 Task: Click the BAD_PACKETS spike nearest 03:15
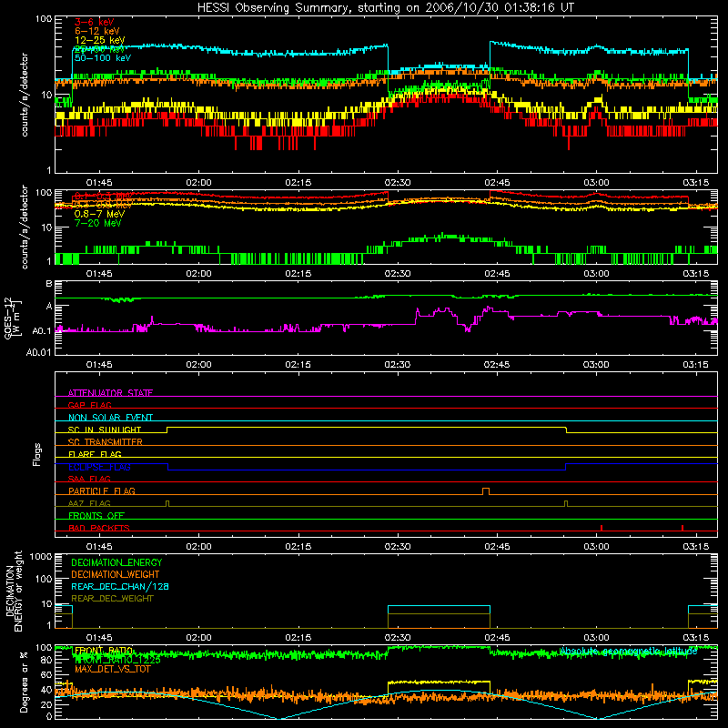[x=682, y=528]
